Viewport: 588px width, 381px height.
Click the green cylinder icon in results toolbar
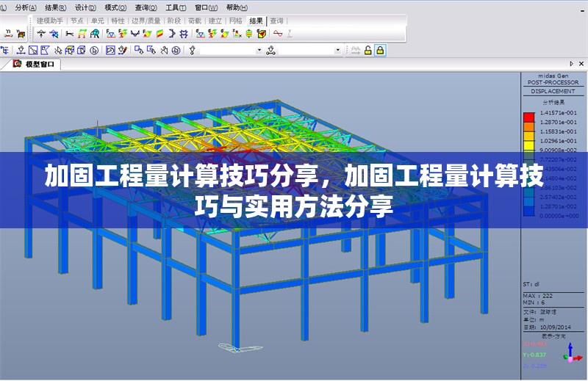[249, 33]
